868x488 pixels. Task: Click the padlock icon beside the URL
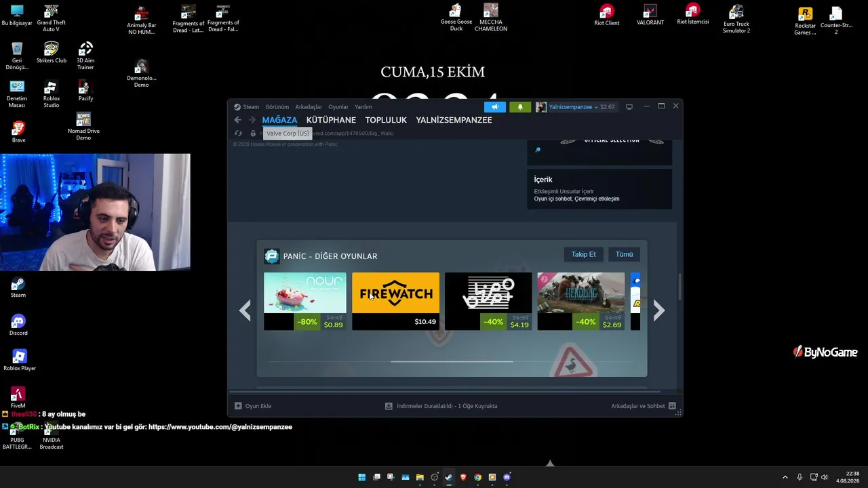[253, 134]
